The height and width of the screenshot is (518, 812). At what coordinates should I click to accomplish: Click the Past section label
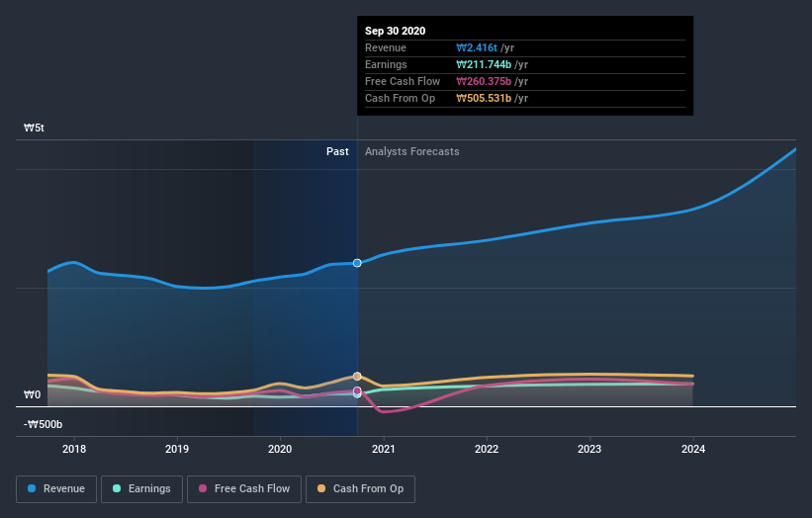(x=337, y=151)
